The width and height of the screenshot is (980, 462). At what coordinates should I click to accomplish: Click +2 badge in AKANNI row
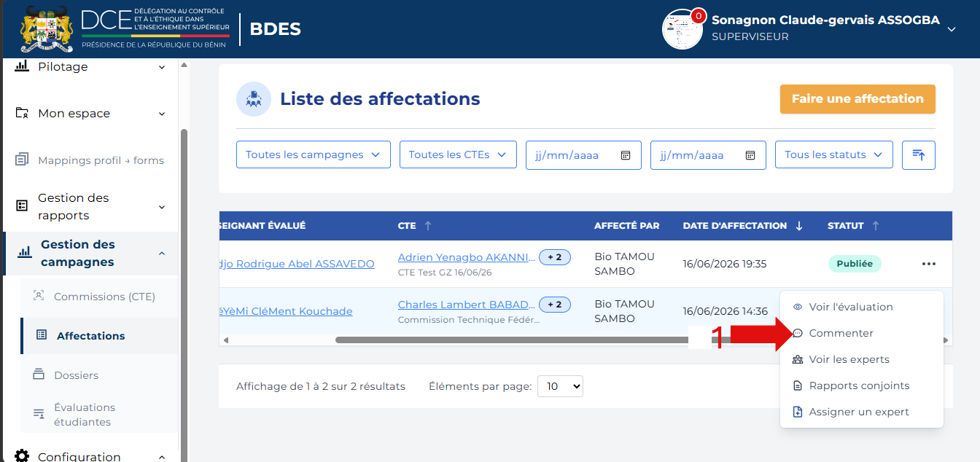555,257
